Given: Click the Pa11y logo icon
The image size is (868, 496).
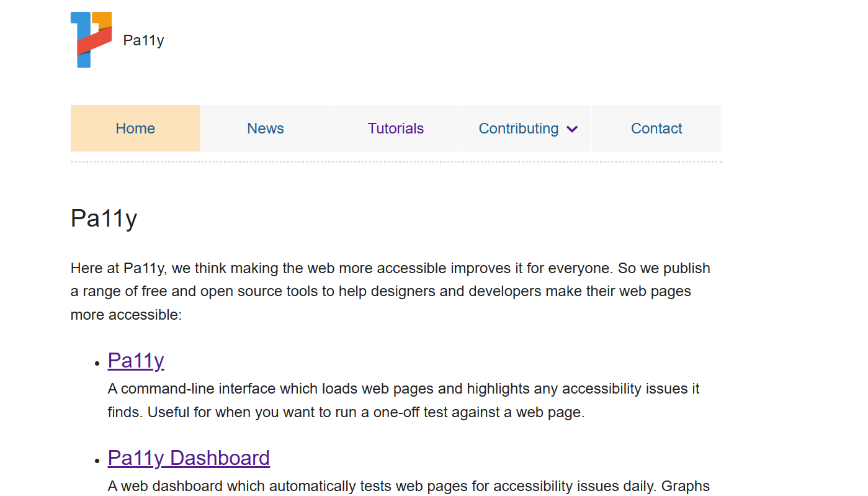Looking at the screenshot, I should pos(91,40).
